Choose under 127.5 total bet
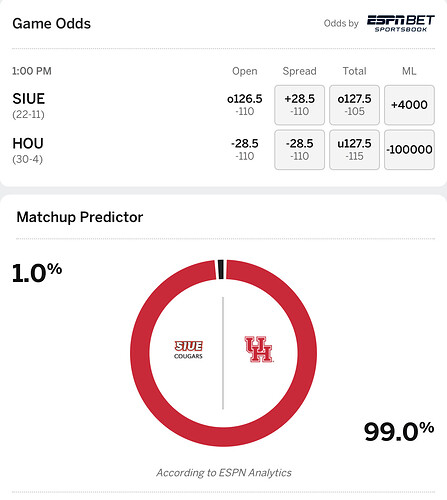447x500 pixels. [354, 150]
